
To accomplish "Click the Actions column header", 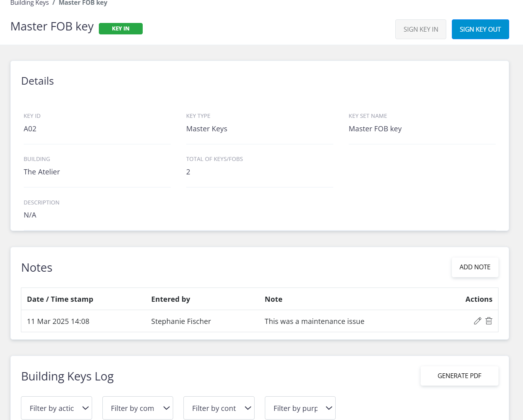I will 478,299.
